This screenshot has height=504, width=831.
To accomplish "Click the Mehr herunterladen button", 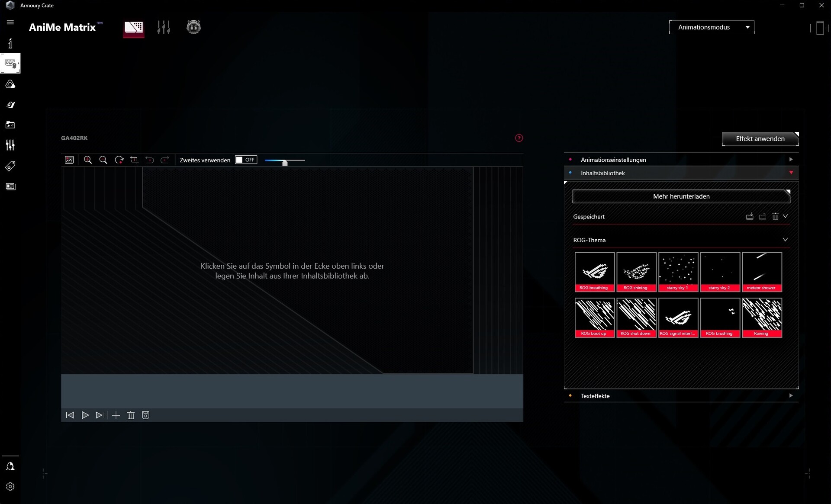I will tap(681, 196).
